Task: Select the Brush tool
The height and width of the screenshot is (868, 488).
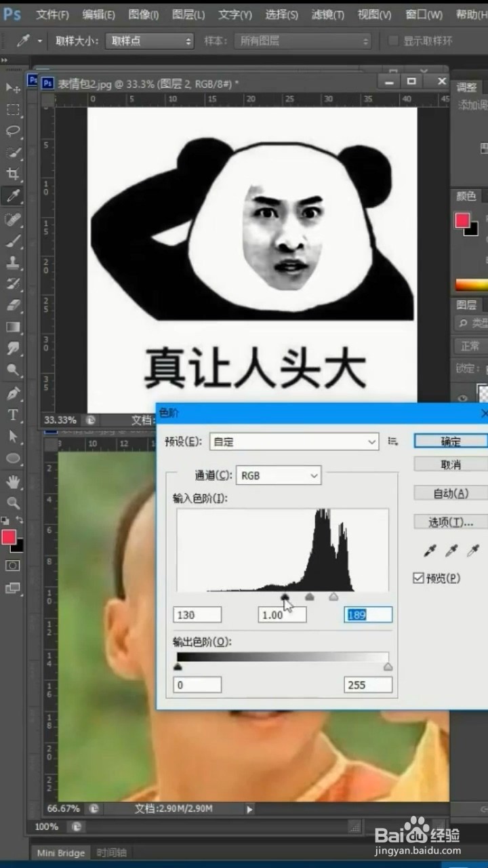Action: click(x=13, y=241)
